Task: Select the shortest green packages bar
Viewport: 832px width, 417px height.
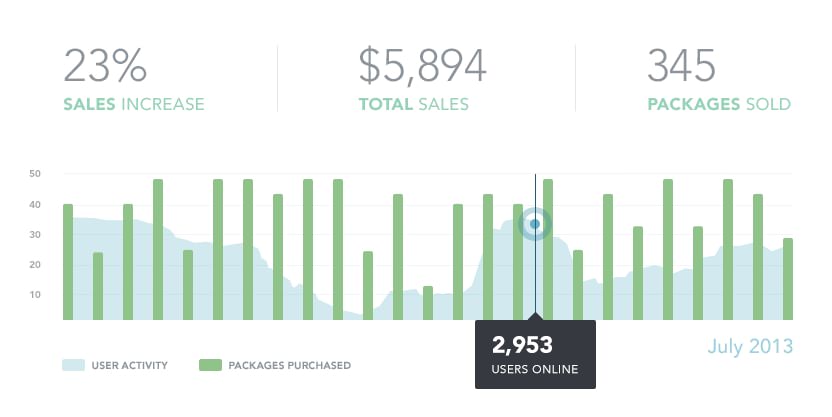Action: coord(428,303)
